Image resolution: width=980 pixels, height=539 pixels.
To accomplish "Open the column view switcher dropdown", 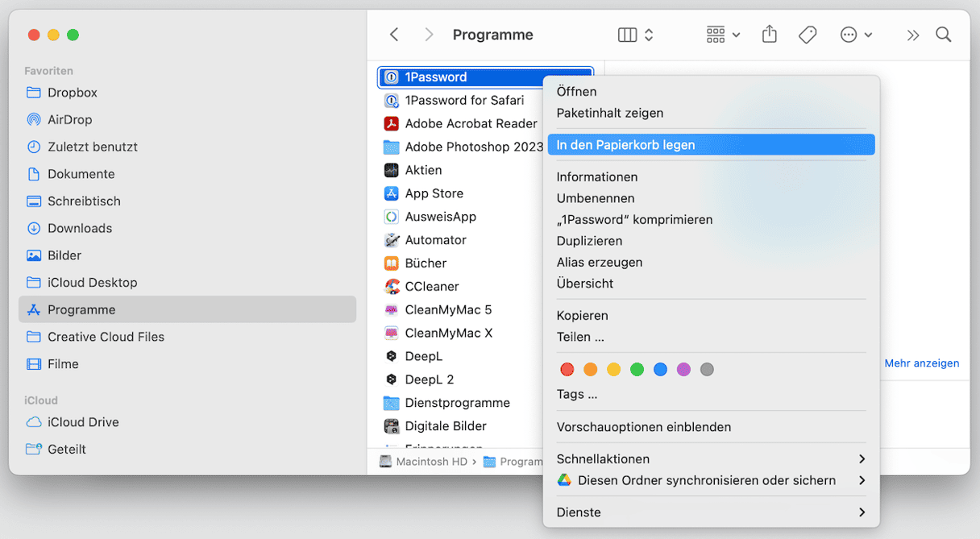I will [636, 35].
